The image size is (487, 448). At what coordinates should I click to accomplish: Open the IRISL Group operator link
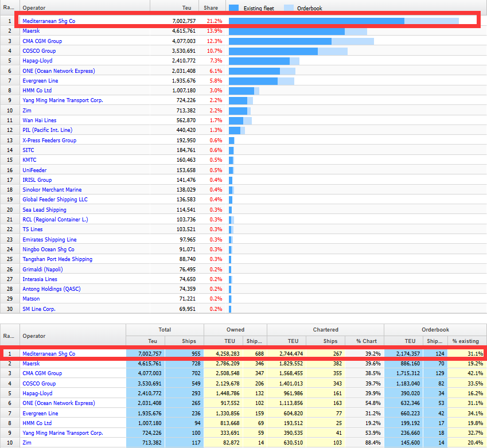point(37,180)
